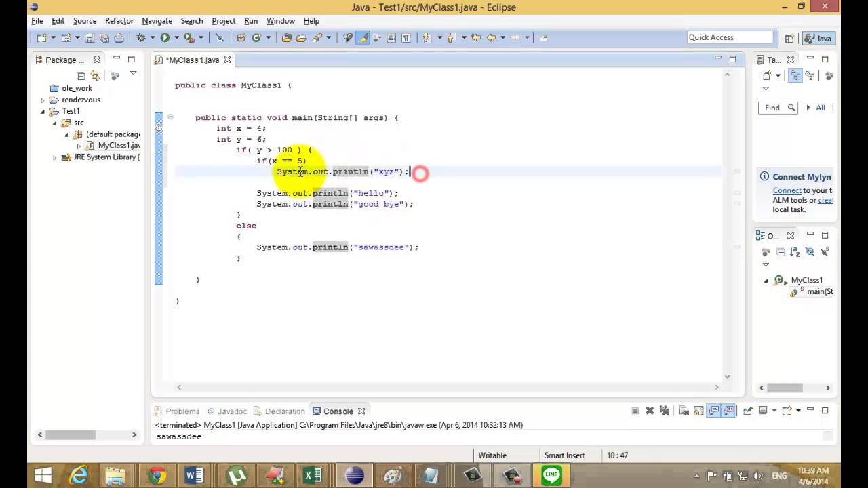Click the Open Type toolbar icon
This screenshot has height=488, width=868.
[x=286, y=38]
